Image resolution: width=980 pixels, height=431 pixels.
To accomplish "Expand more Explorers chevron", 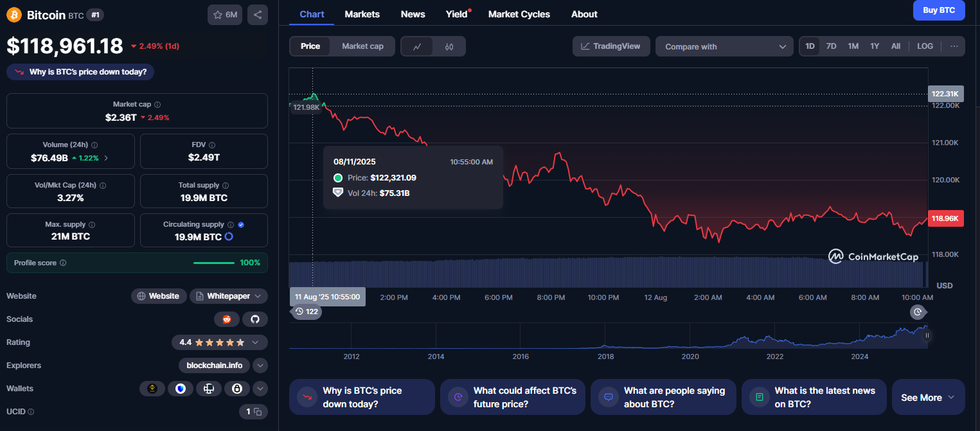I will 260,365.
